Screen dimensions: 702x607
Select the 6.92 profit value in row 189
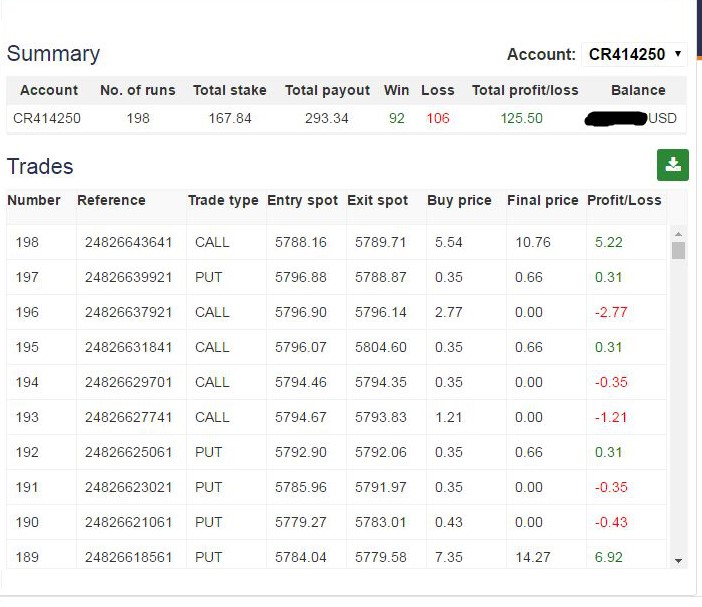tap(608, 557)
